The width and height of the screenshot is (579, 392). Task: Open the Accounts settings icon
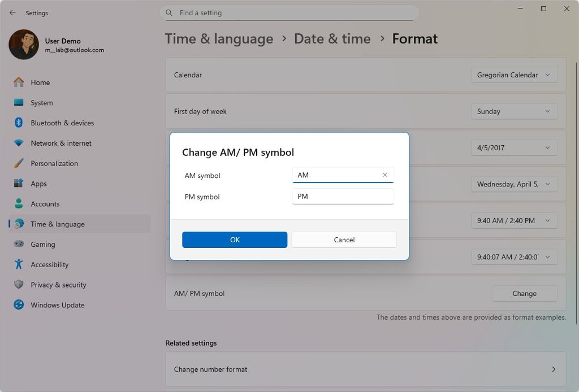pos(19,203)
